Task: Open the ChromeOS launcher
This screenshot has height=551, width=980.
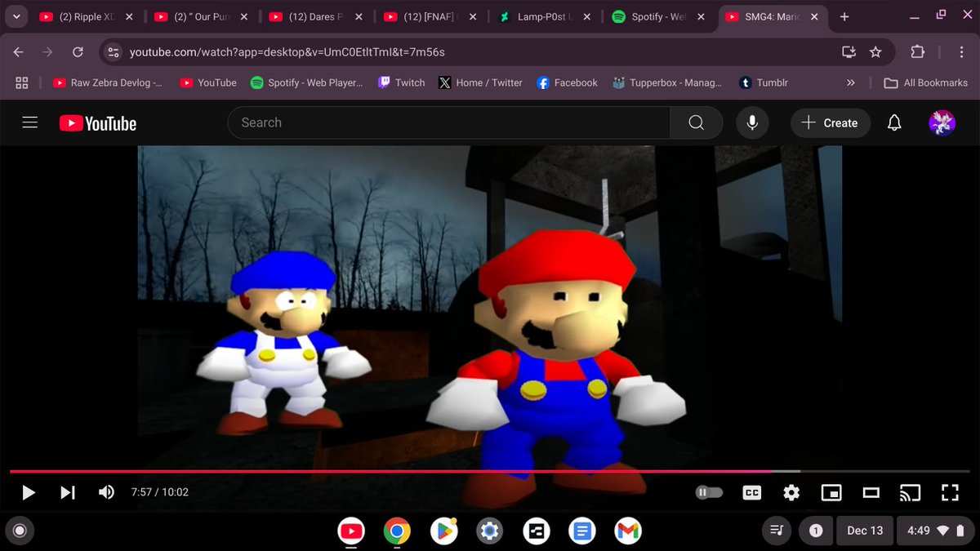Action: pos(20,531)
